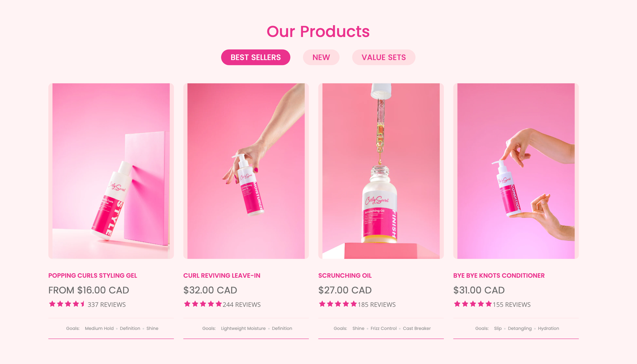637x364 pixels.
Task: View the 337 Reviews link
Action: (107, 304)
